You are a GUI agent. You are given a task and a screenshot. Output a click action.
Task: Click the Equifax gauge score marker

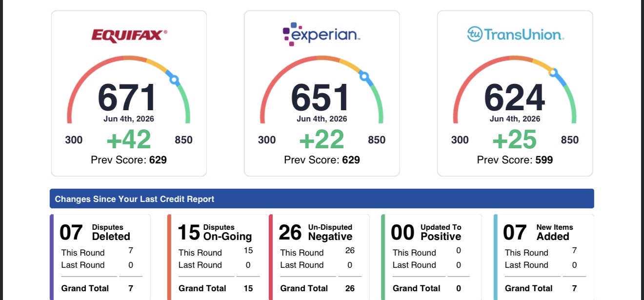[175, 80]
